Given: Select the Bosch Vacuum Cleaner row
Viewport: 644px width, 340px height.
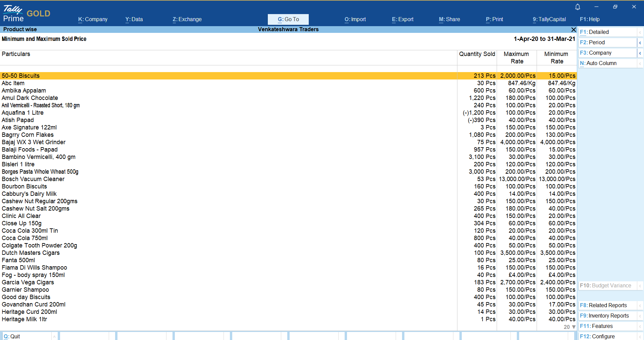Looking at the screenshot, I should point(33,179).
